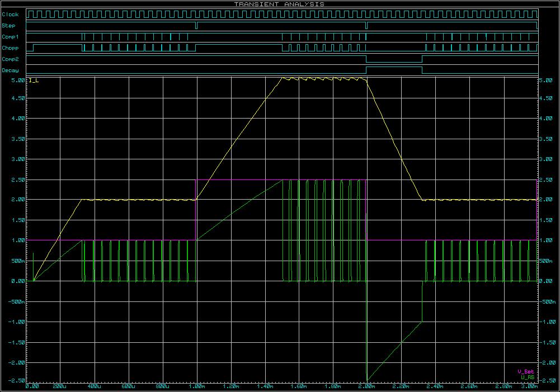Select the Clock digital trace label
Image resolution: width=560 pixels, height=392 pixels.
point(10,14)
